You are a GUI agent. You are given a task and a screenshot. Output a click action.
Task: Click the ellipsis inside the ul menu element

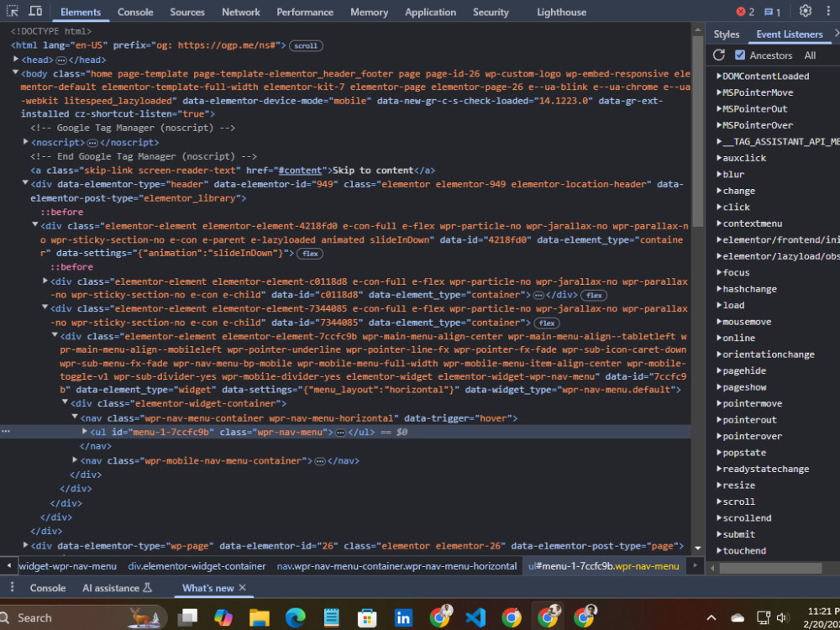point(340,433)
